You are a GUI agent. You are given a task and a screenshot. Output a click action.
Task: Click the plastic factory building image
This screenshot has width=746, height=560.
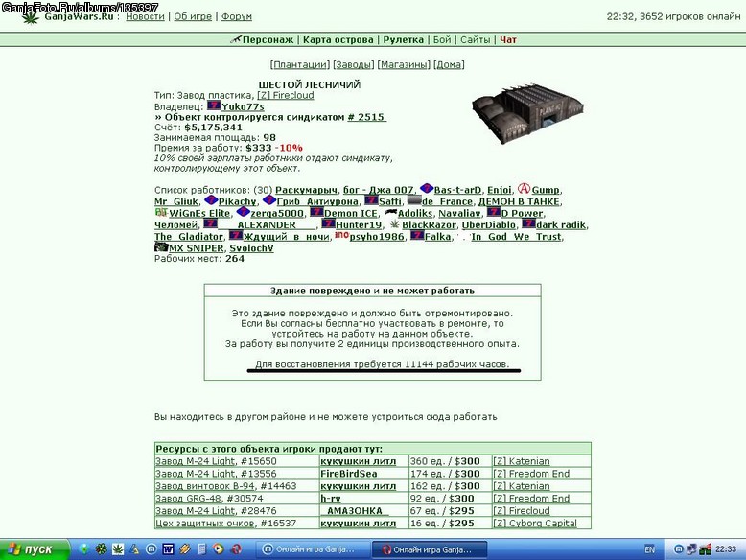(527, 113)
